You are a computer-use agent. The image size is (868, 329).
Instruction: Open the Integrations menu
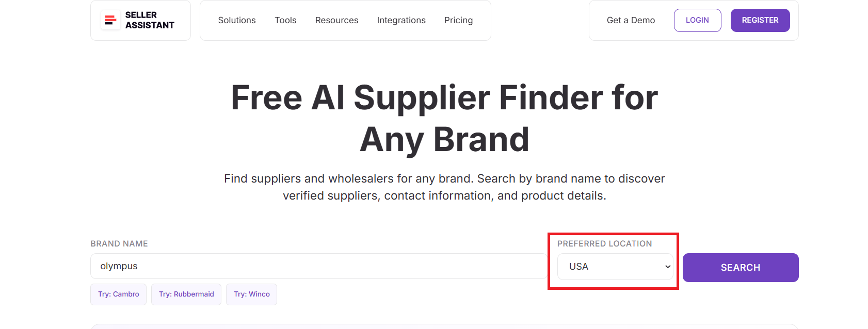[401, 20]
